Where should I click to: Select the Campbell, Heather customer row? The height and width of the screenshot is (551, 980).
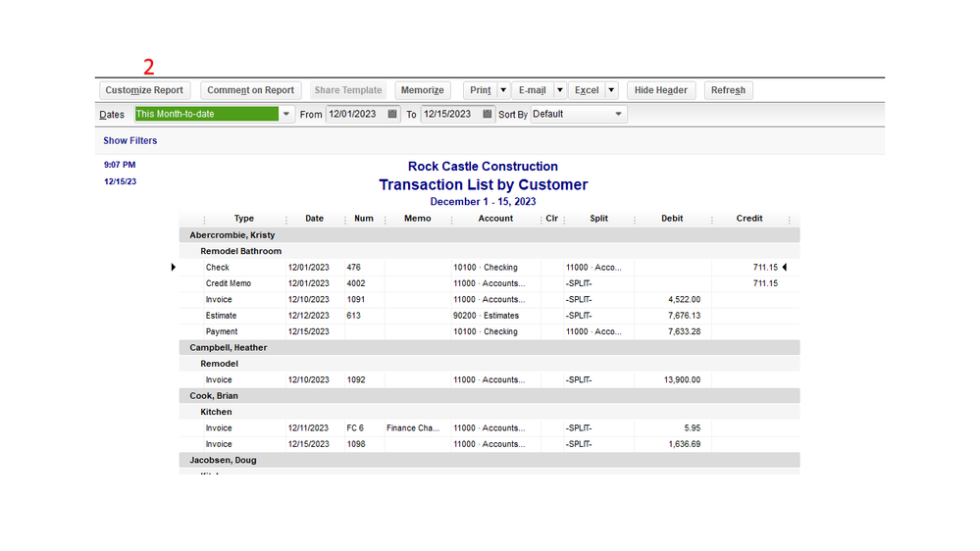490,347
